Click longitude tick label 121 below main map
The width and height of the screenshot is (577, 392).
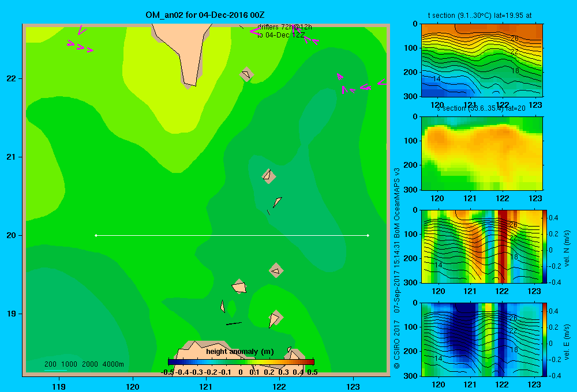coord(206,386)
